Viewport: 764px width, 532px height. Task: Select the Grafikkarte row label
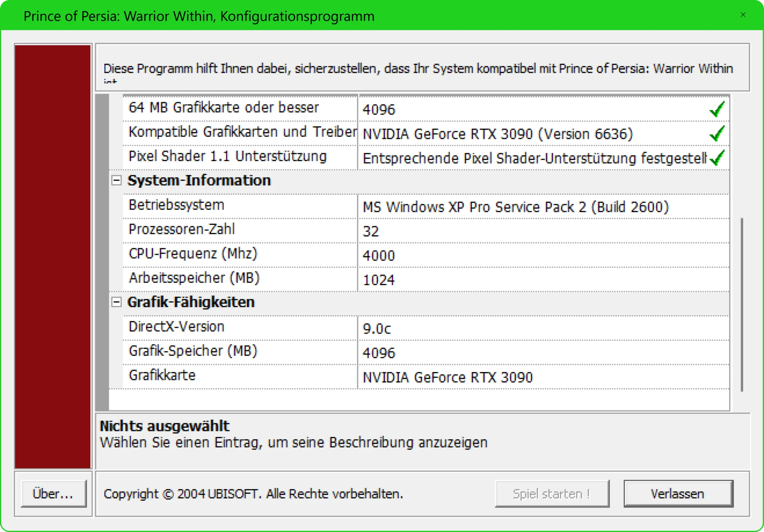(162, 375)
